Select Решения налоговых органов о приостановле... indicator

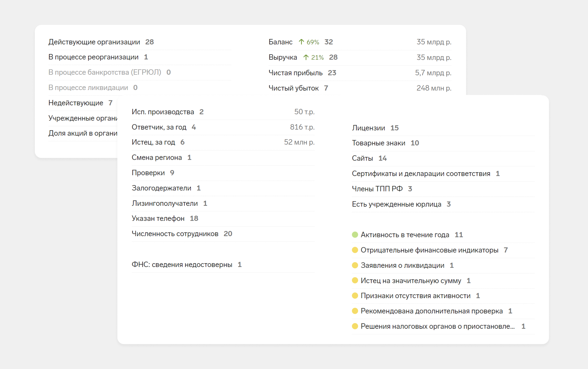pos(443,326)
